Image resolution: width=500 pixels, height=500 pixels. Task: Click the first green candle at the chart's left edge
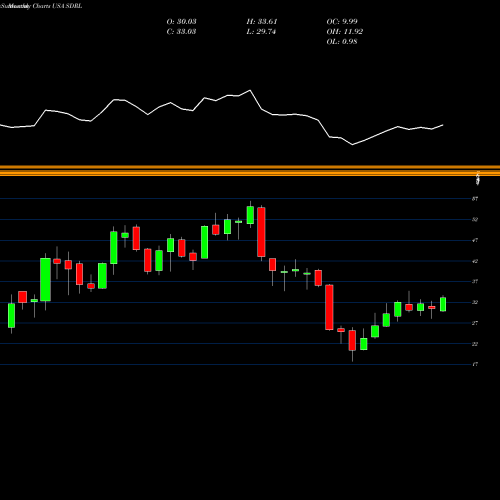pos(11,315)
